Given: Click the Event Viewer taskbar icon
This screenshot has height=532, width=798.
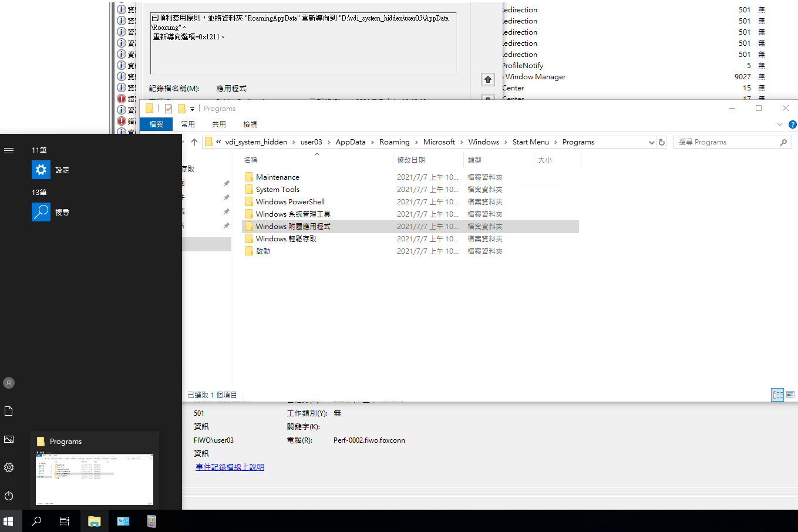Looking at the screenshot, I should [x=151, y=521].
